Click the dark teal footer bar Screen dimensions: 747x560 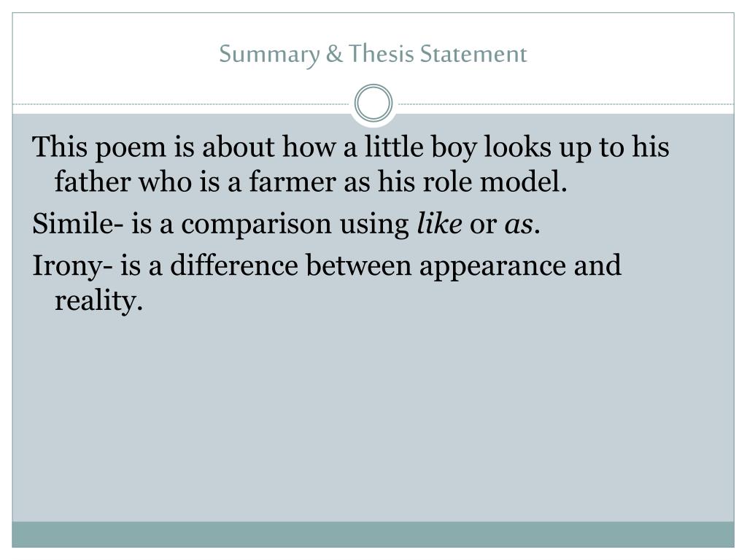(373, 534)
